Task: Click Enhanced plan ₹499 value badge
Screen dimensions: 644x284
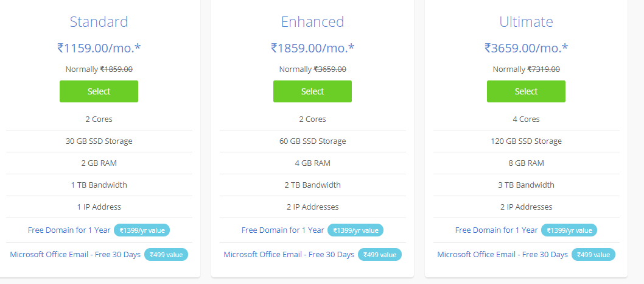Action: pyautogui.click(x=379, y=254)
